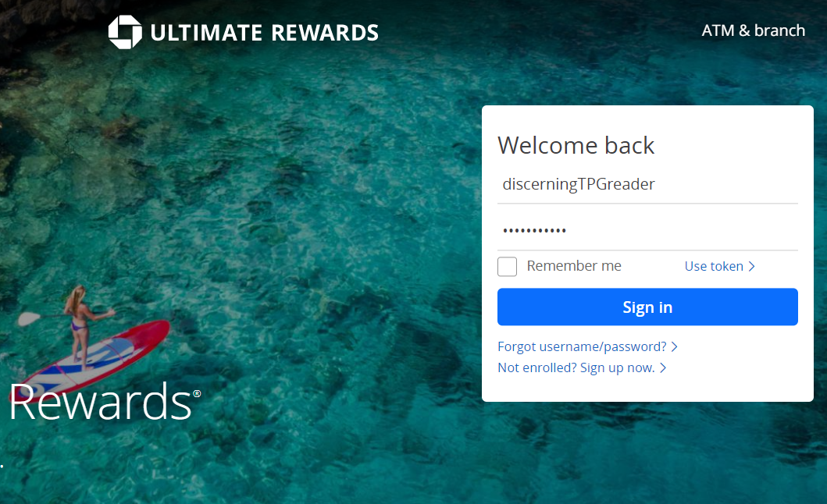Viewport: 827px width, 504px height.
Task: Click the Chase octagon logo icon
Action: pyautogui.click(x=125, y=32)
